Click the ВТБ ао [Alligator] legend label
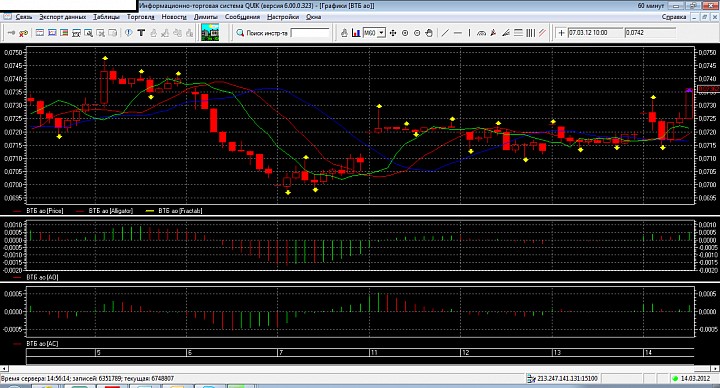720x388 pixels. [x=111, y=211]
